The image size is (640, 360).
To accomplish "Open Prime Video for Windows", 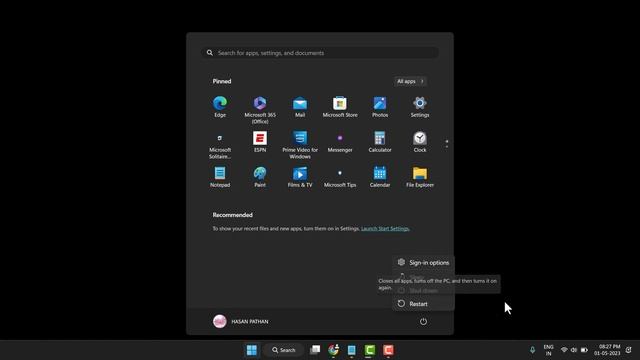I will pyautogui.click(x=300, y=145).
